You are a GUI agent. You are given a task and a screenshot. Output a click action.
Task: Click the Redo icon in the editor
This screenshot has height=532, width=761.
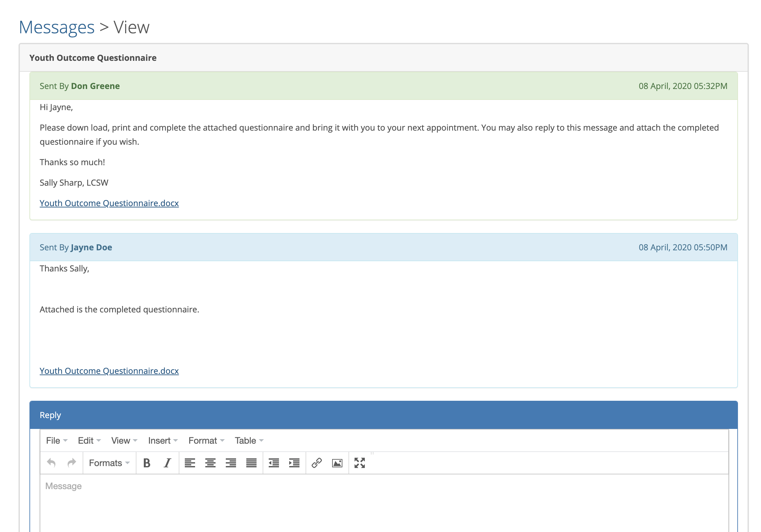72,463
